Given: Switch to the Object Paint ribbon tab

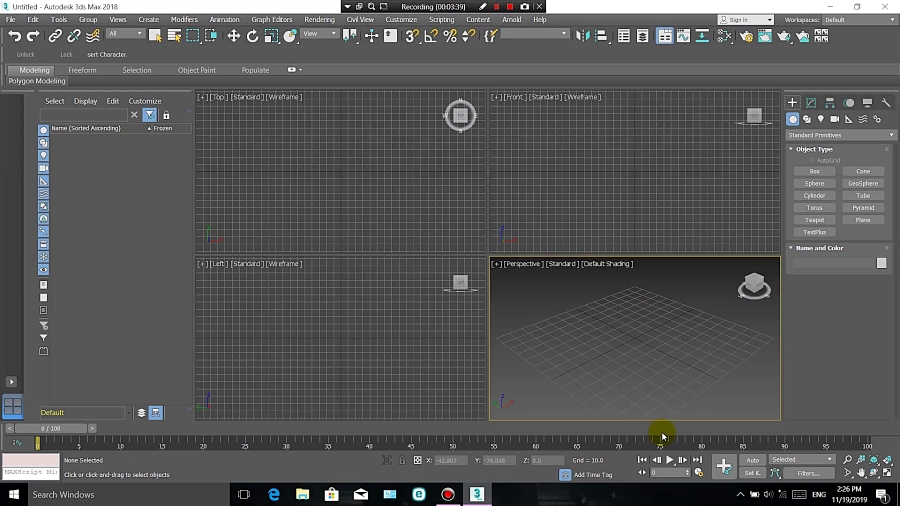Looking at the screenshot, I should (196, 70).
